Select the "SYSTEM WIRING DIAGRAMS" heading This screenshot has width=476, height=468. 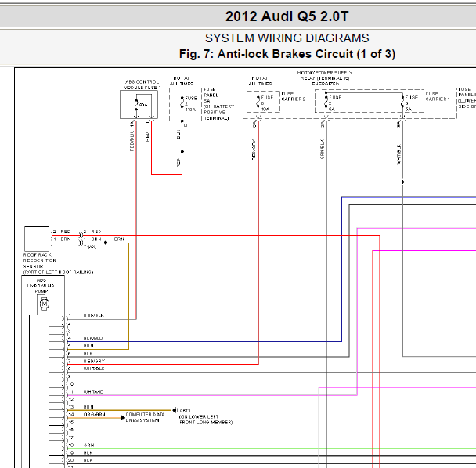[287, 38]
